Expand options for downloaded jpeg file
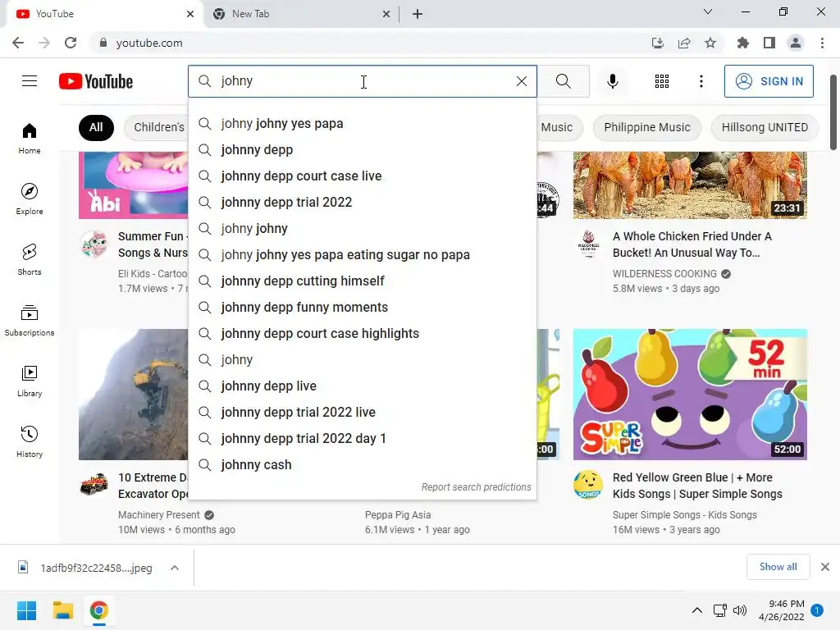The width and height of the screenshot is (840, 630). (175, 568)
